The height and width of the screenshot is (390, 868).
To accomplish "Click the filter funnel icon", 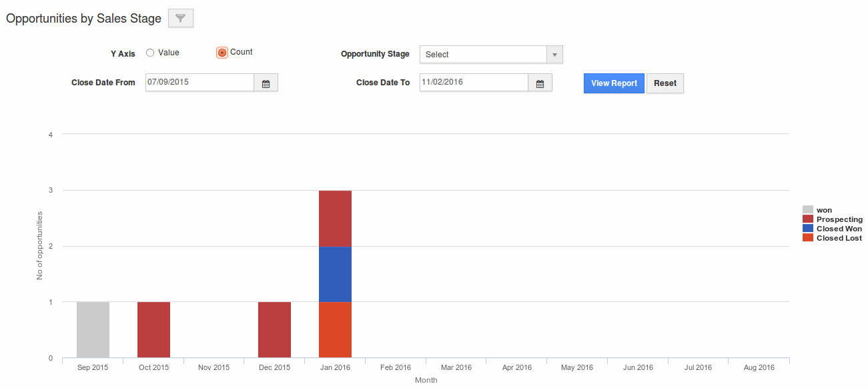I will [x=180, y=19].
